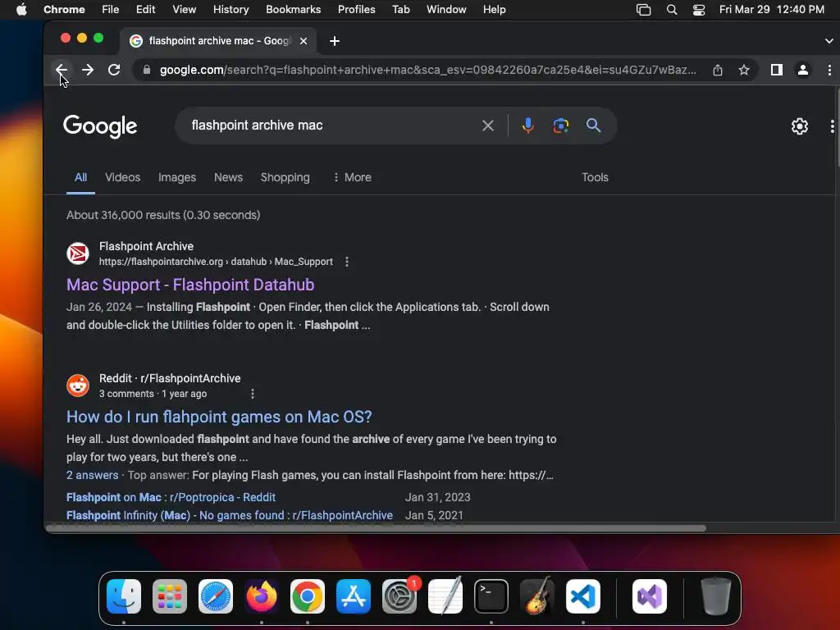Click the date and time in menu bar
Image resolution: width=840 pixels, height=630 pixels.
[771, 10]
